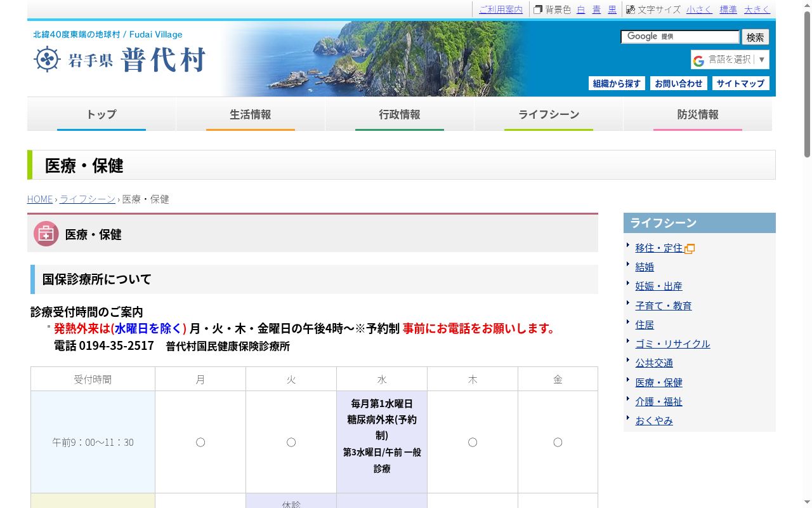
Task: Open the 妊娠・出産 sidebar link
Action: tap(659, 286)
